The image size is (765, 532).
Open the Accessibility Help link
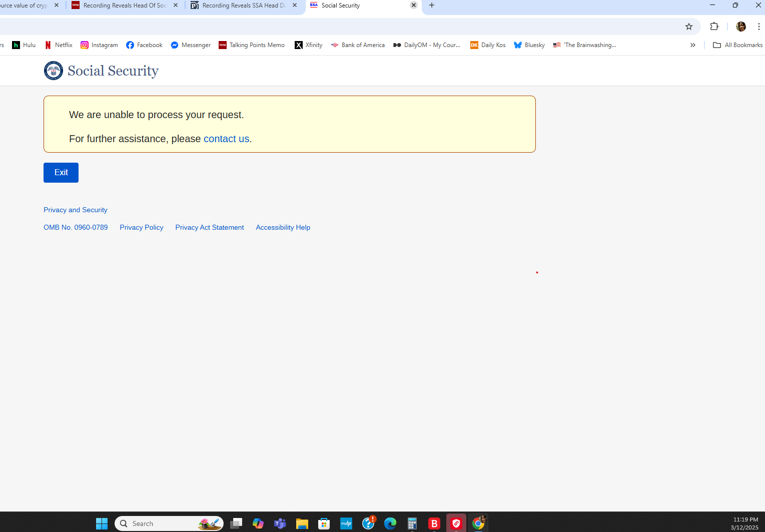283,227
